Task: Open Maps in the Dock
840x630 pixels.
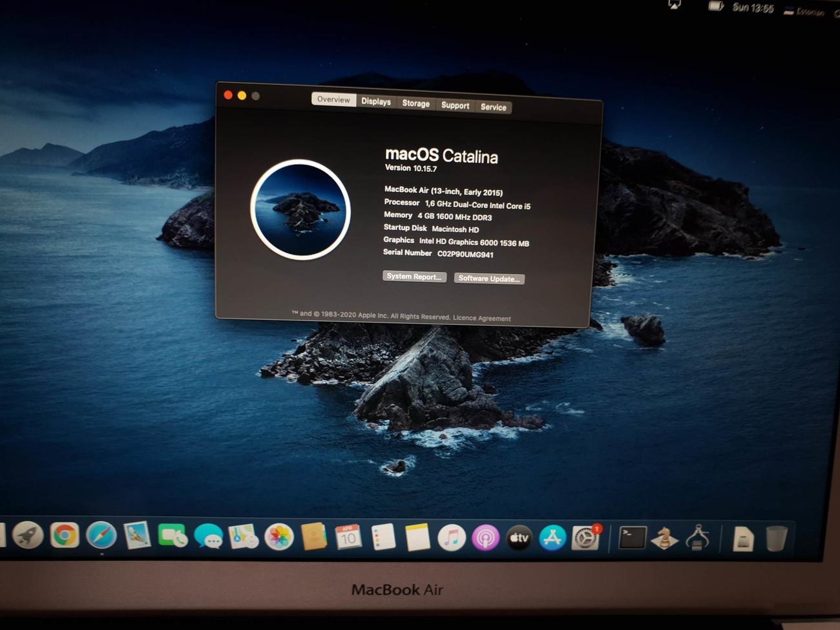Action: [244, 537]
